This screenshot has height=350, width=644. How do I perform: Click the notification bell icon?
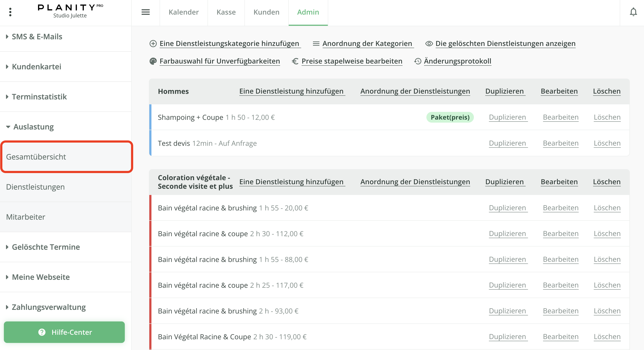click(633, 12)
